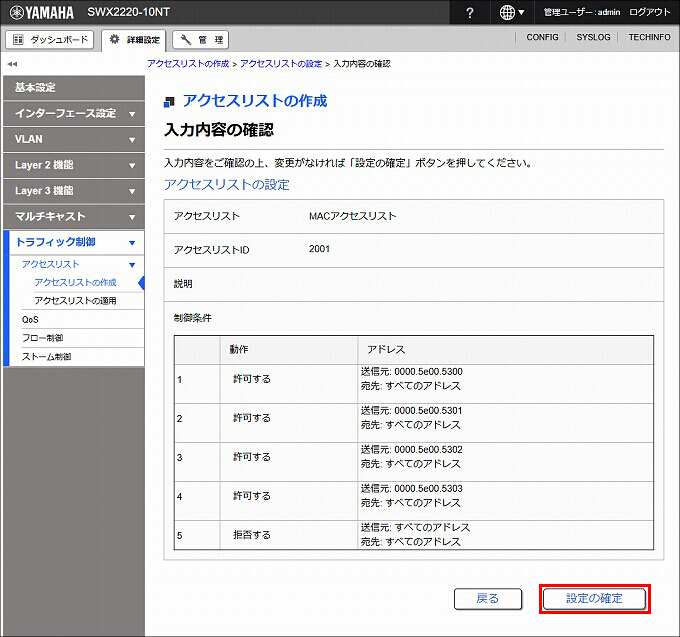Click source address 0000.5e00.5303
The height and width of the screenshot is (637, 680).
coord(428,489)
